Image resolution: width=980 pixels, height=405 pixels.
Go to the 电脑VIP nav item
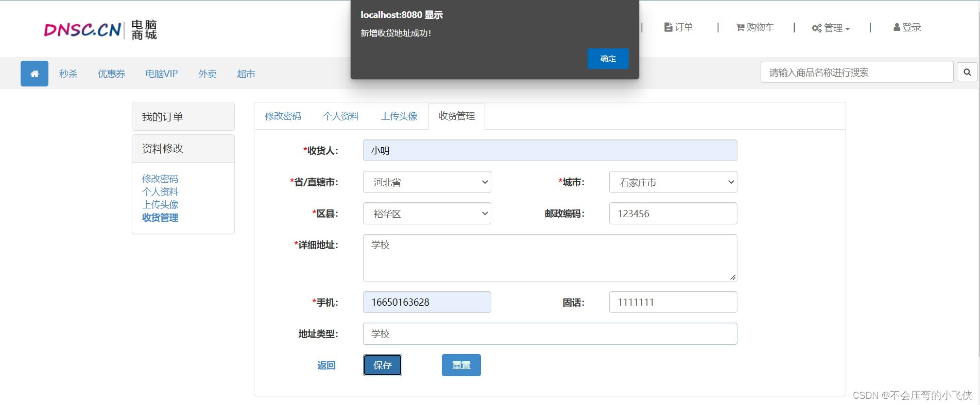click(162, 74)
